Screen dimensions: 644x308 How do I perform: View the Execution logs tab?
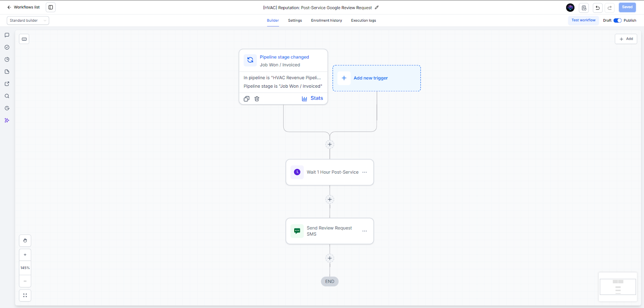click(x=363, y=21)
